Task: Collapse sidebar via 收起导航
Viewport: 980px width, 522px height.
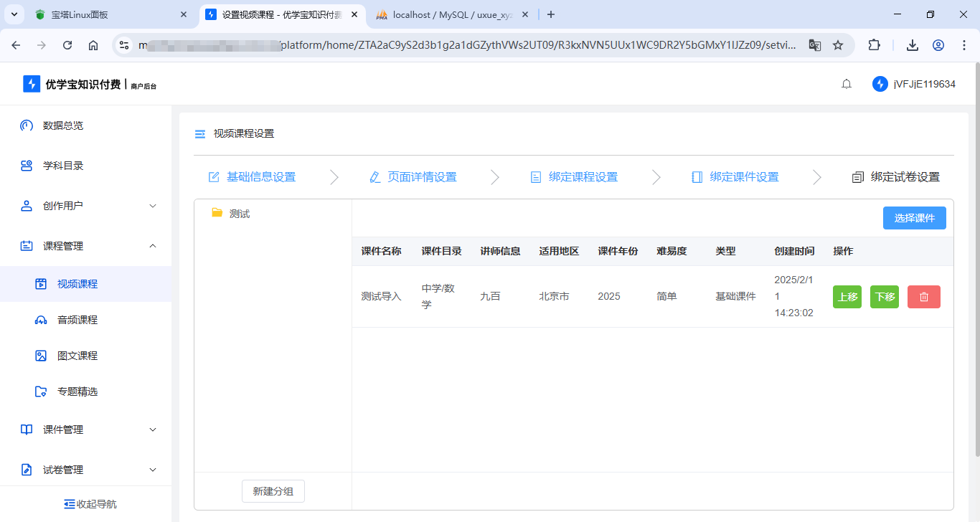Action: tap(90, 504)
